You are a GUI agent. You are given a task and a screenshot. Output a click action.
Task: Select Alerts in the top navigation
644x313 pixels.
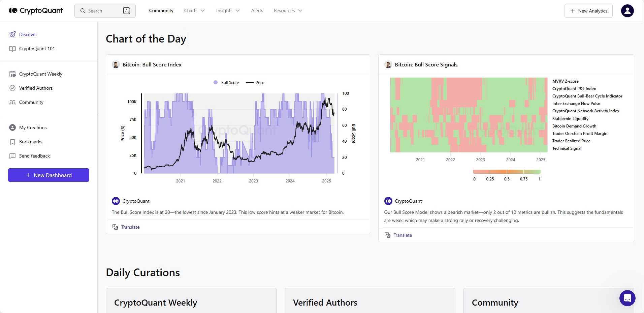(x=257, y=10)
